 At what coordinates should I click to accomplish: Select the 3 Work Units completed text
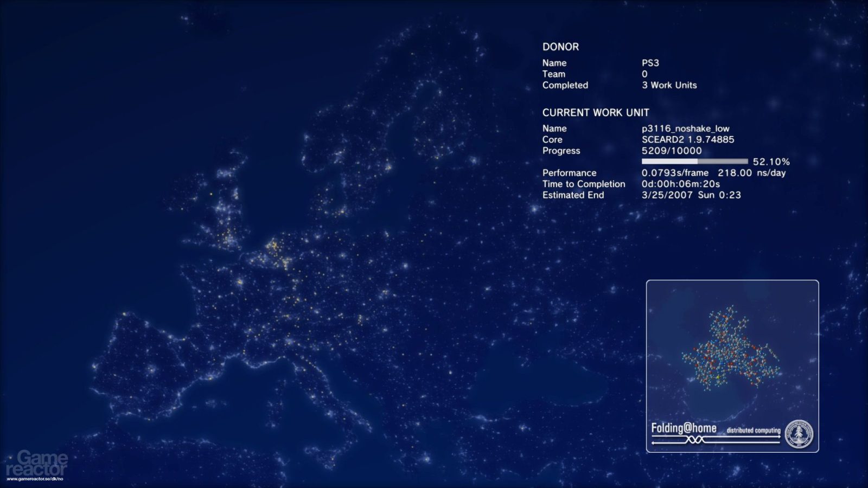[669, 85]
